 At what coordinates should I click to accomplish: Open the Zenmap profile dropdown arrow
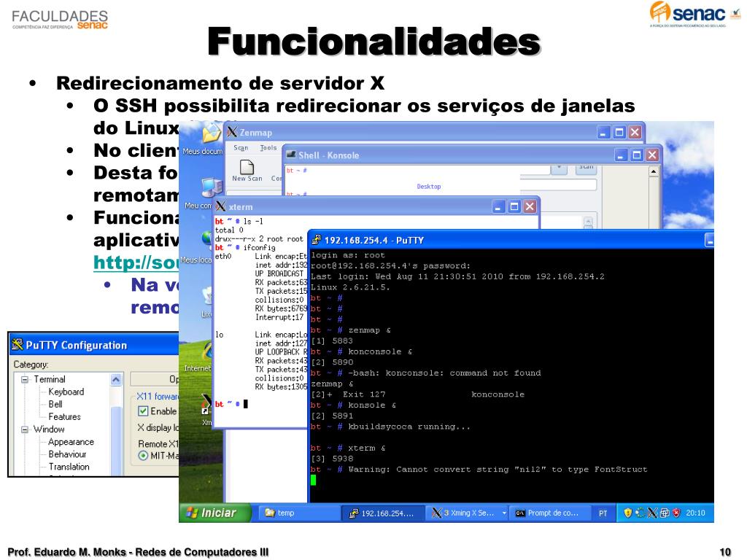point(559,169)
